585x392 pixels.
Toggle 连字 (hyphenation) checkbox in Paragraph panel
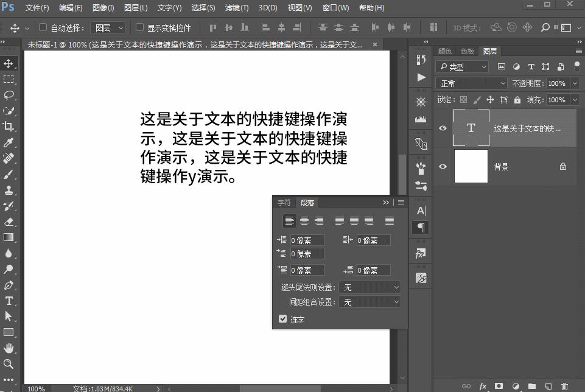tap(282, 318)
